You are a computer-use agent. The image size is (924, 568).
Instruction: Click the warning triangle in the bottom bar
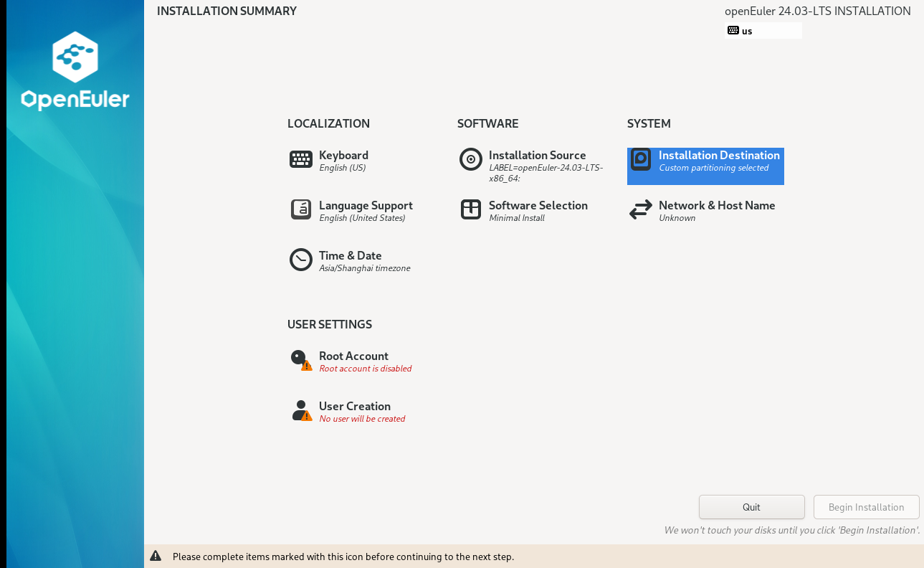coord(156,556)
